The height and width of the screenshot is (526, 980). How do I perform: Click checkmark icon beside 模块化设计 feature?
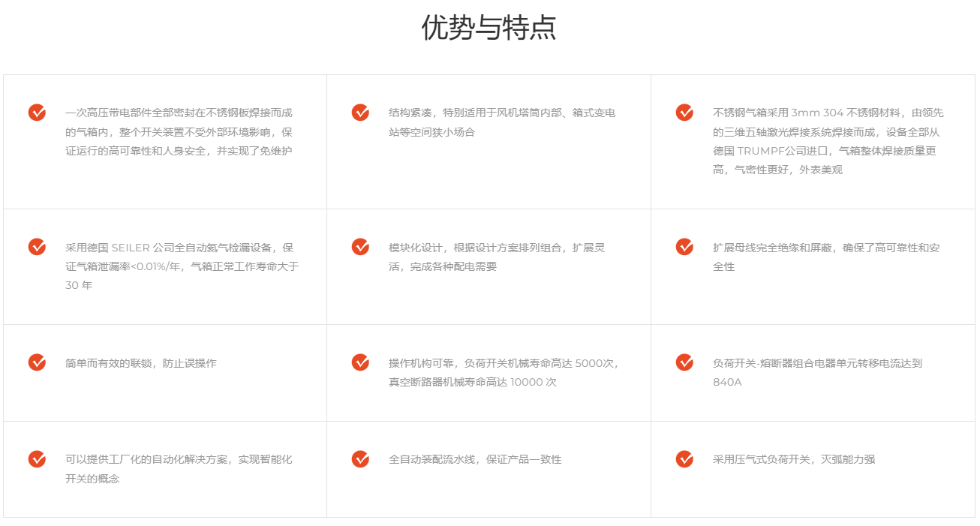[360, 247]
